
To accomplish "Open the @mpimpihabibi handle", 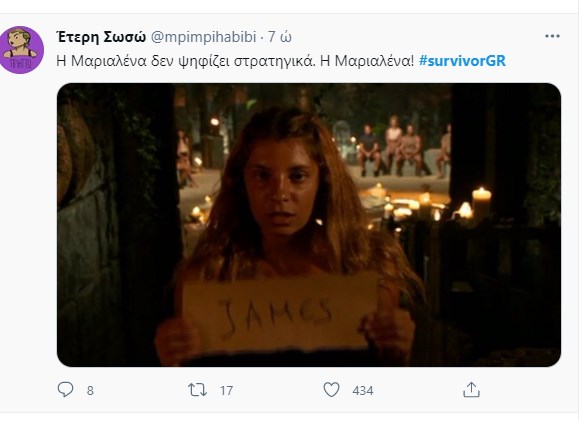I will coord(203,37).
